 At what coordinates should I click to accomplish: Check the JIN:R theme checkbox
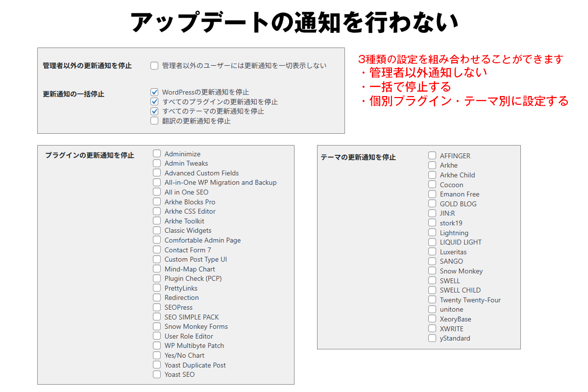pyautogui.click(x=432, y=213)
